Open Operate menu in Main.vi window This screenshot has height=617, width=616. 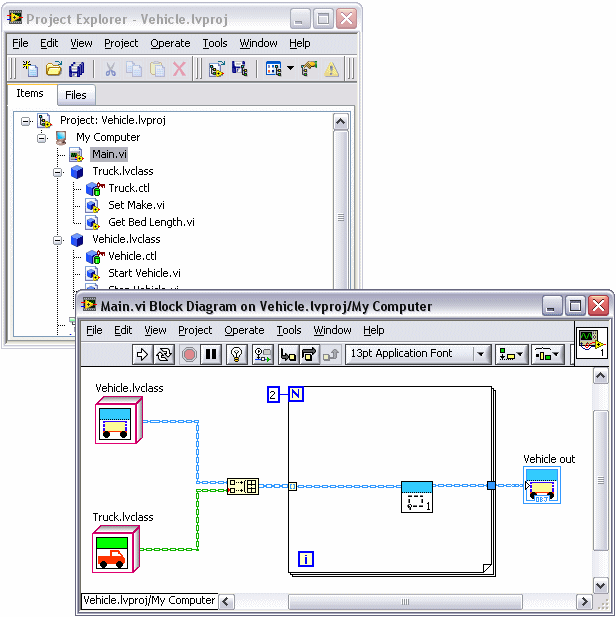(x=244, y=330)
